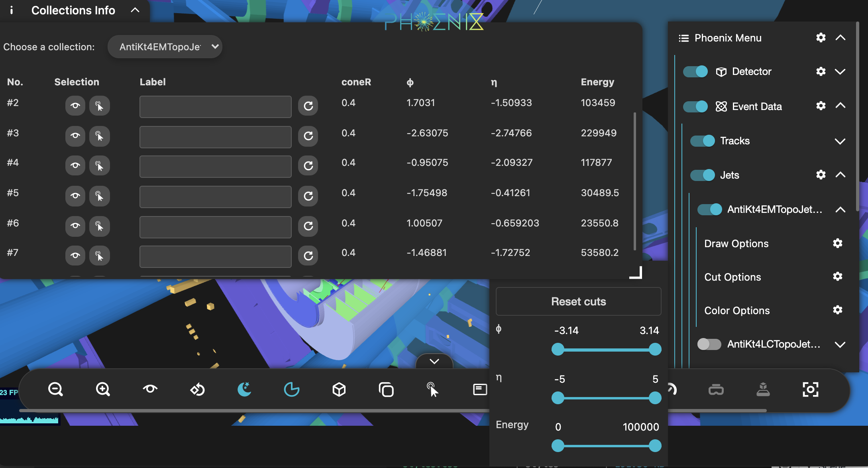
Task: Enable the AntiKt4LCTopoJet collection
Action: [x=709, y=344]
